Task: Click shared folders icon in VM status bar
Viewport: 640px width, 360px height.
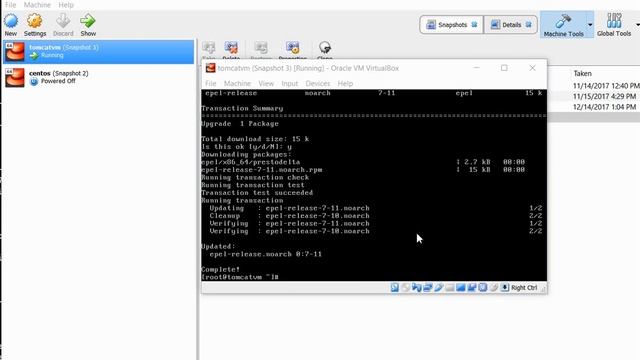Action: tap(449, 287)
